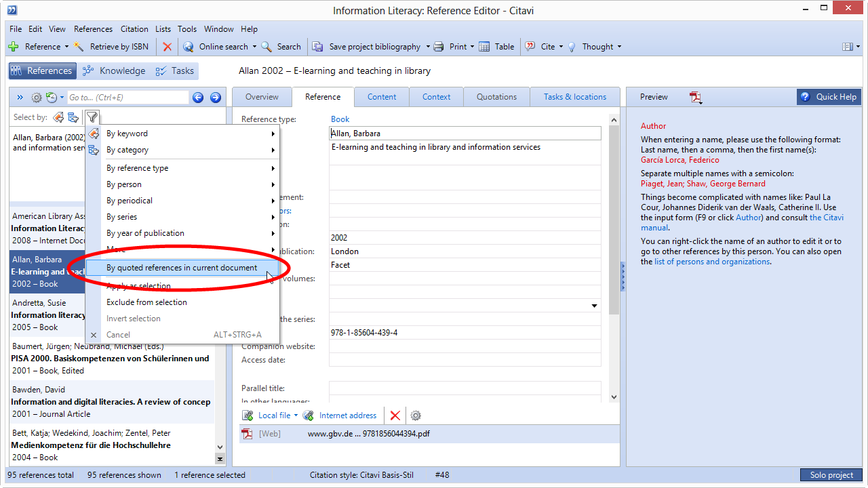The width and height of the screenshot is (868, 488).
Task: Click the Thought lightbulb icon
Action: point(572,47)
